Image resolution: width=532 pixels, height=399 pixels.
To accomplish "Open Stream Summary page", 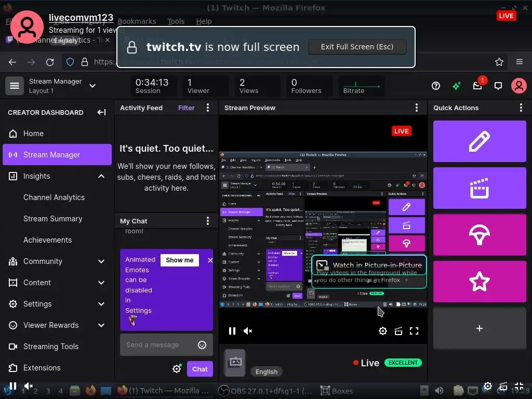I will coord(53,219).
